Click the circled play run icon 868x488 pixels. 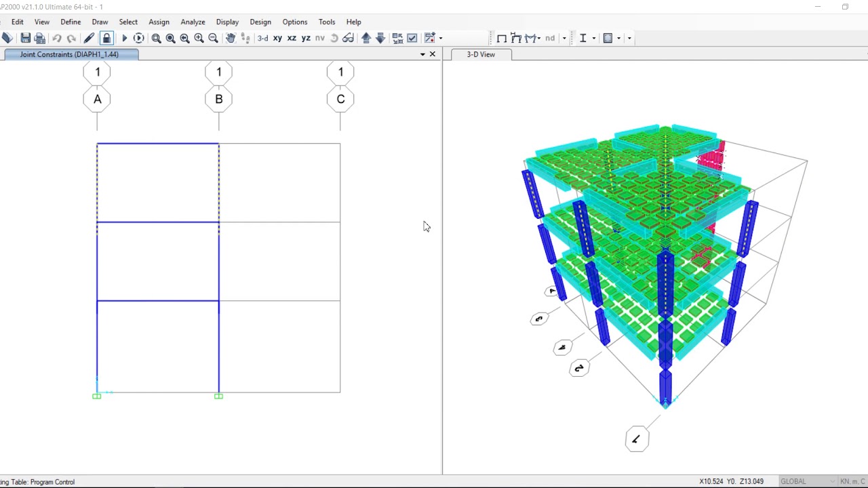(138, 38)
